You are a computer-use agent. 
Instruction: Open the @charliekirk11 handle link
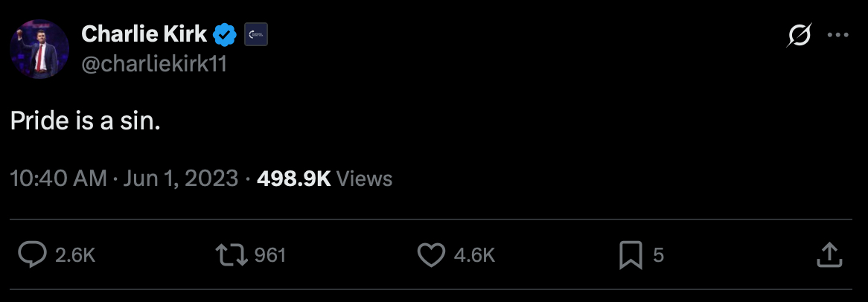[153, 65]
